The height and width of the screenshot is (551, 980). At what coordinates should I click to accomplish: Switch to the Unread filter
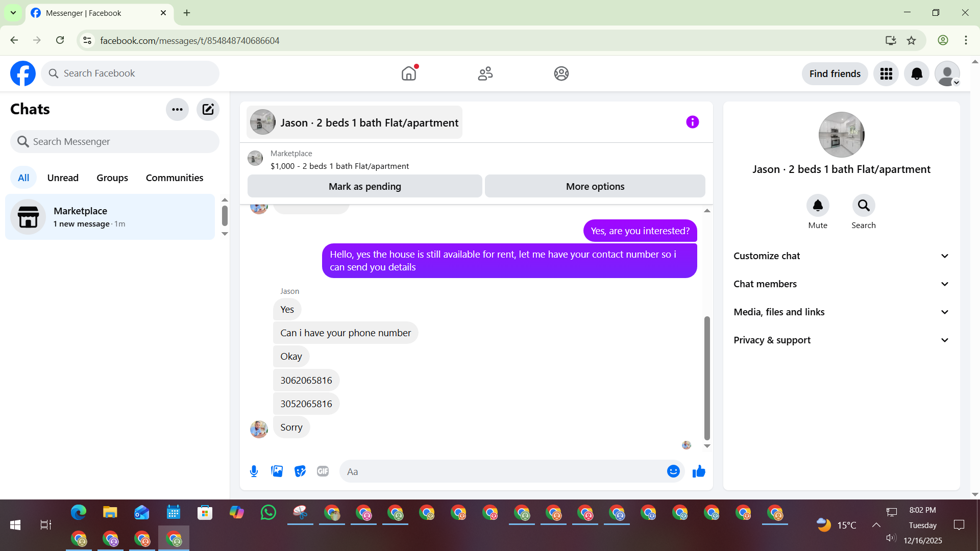point(63,178)
